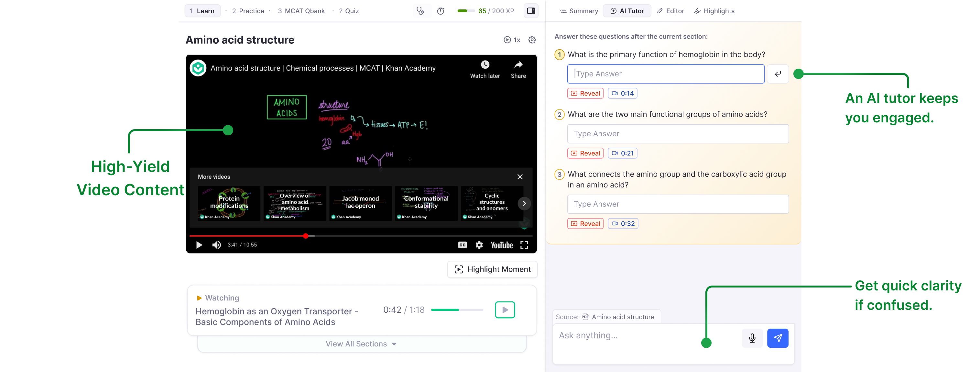Click the Highlight Moment button
The width and height of the screenshot is (980, 372).
[492, 270]
